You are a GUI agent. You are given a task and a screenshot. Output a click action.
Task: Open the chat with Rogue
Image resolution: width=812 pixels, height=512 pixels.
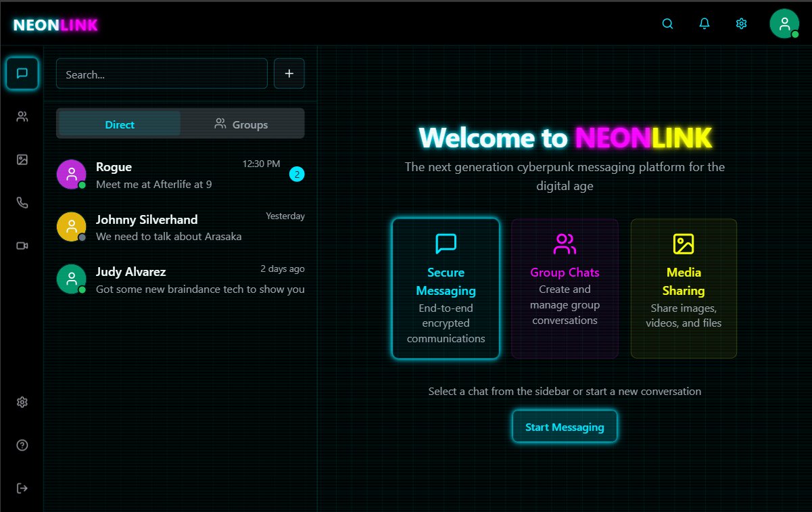181,175
